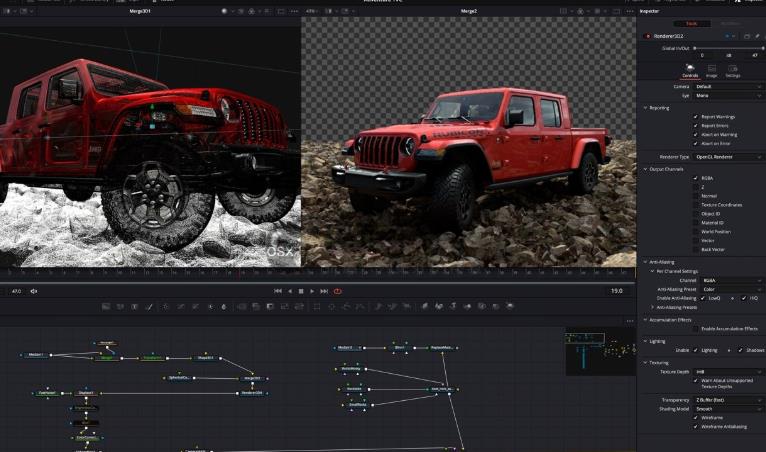Screen dimensions: 766x452
Task: Open the Transparency Z Buffer dropdown
Action: point(728,400)
